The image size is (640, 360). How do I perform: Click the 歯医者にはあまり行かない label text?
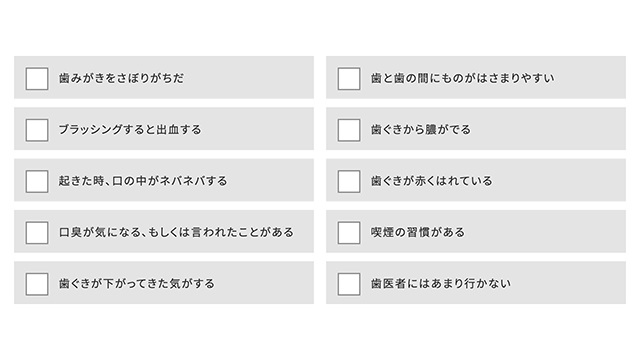[440, 284]
